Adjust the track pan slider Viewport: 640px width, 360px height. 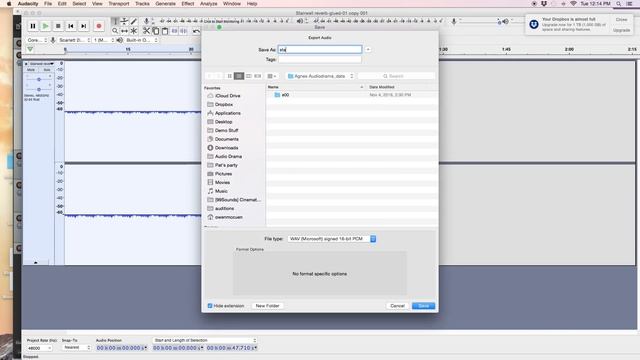(39, 89)
